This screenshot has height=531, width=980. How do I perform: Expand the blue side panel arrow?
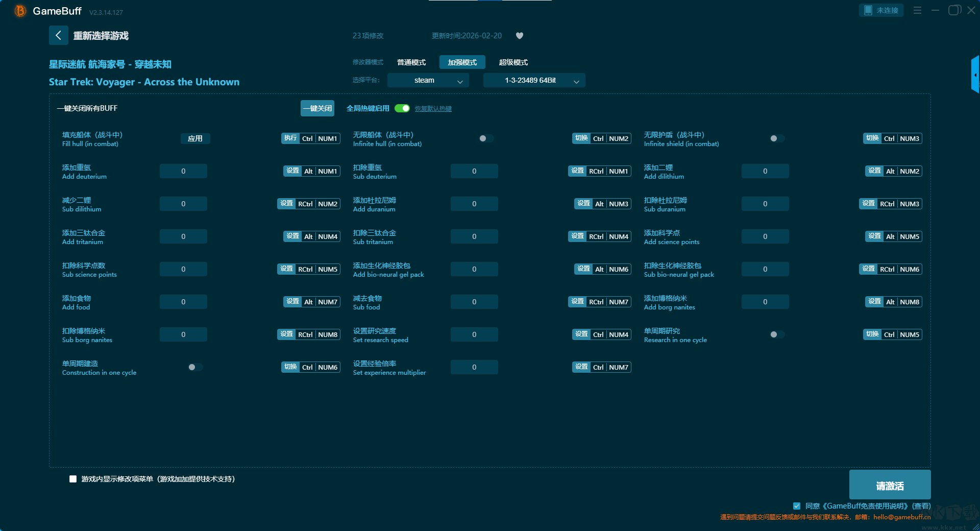(x=975, y=75)
